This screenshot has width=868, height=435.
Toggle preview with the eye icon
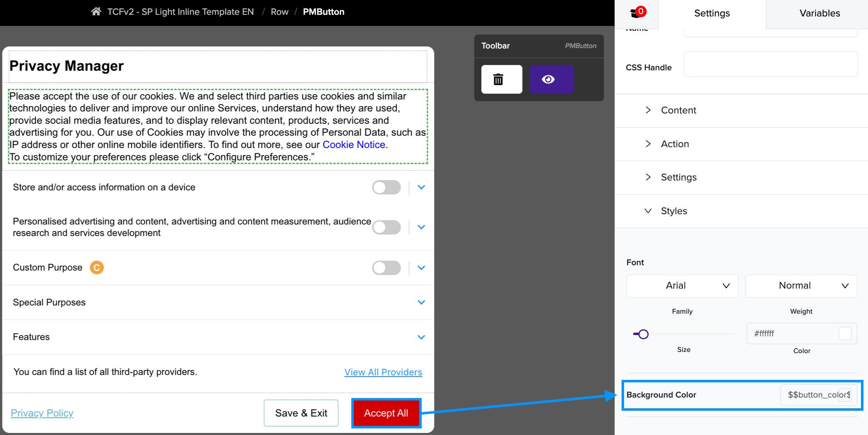point(551,79)
